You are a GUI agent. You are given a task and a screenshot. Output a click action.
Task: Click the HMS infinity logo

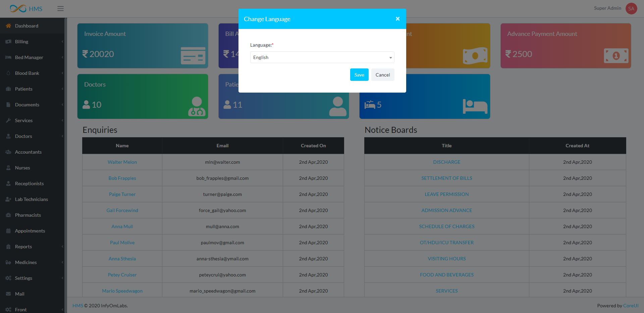(18, 9)
